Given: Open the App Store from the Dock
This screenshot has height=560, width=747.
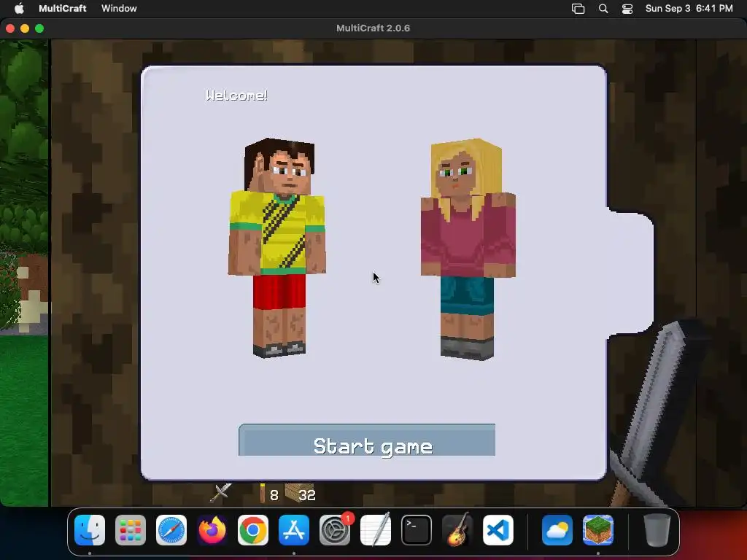Looking at the screenshot, I should pos(294,530).
